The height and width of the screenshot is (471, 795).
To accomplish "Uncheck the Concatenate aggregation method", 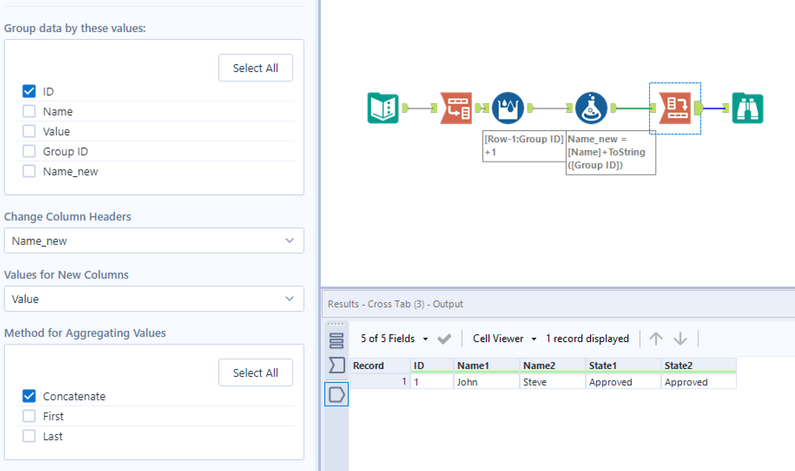I will click(29, 396).
